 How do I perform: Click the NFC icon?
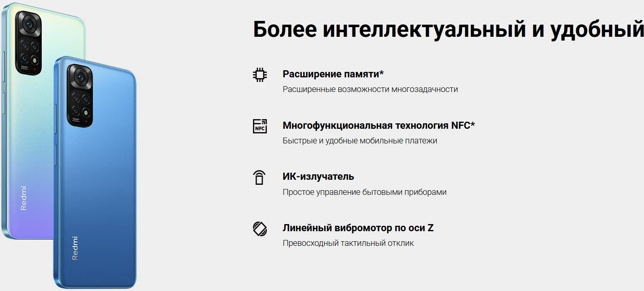260,126
